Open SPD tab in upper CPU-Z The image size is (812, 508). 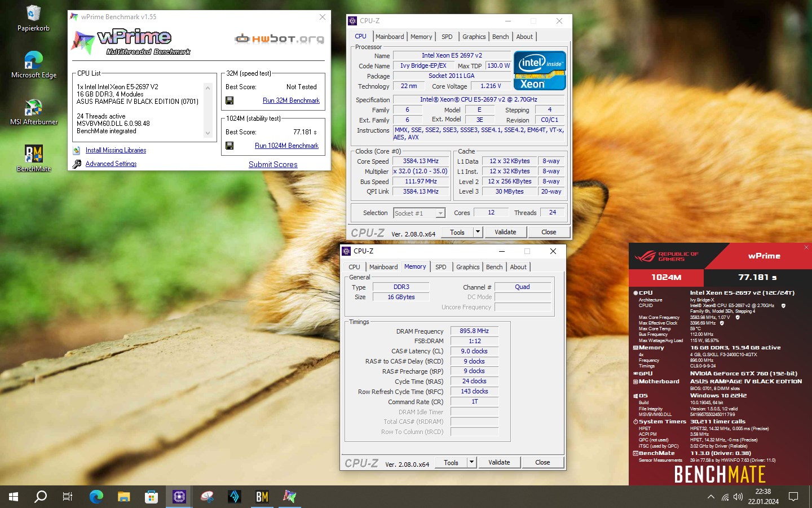[447, 37]
